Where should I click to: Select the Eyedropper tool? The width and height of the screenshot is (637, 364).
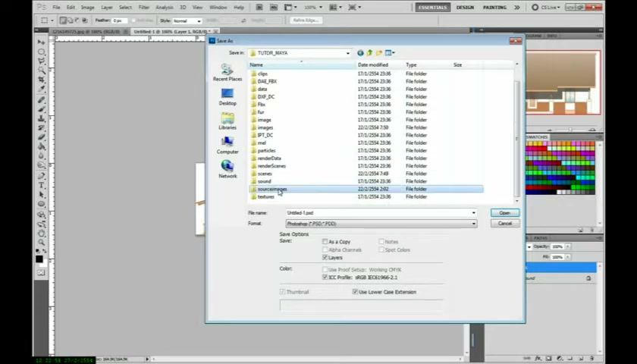point(42,89)
